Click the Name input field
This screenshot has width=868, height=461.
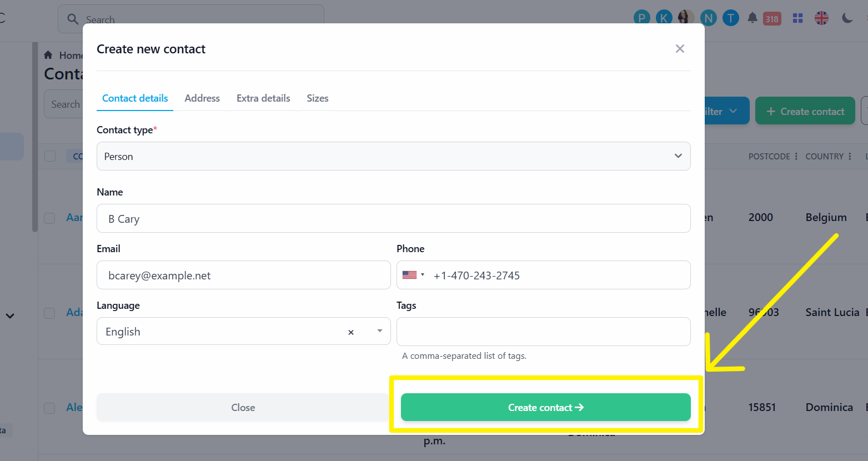point(394,218)
